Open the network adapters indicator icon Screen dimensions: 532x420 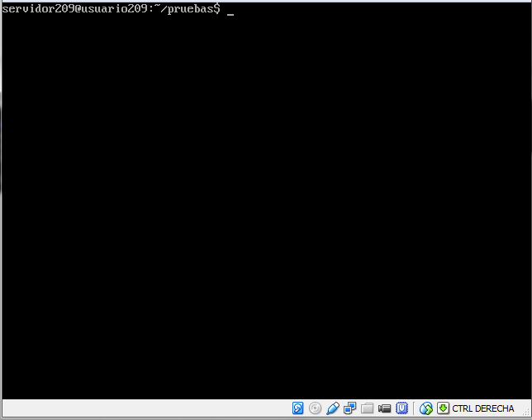click(x=350, y=408)
